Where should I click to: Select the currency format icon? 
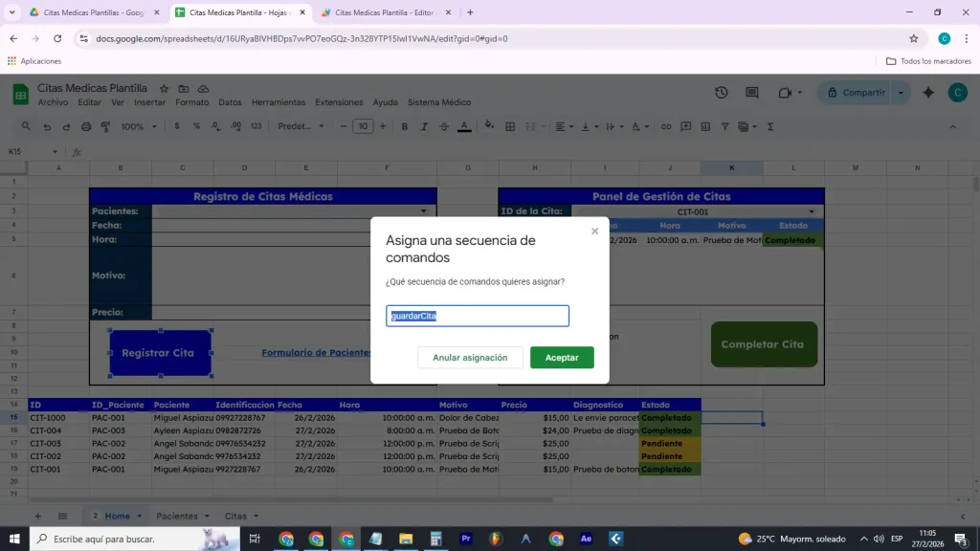coord(177,125)
